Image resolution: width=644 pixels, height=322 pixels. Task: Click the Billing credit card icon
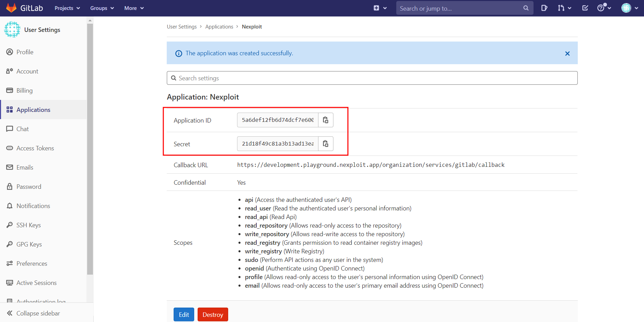[10, 90]
